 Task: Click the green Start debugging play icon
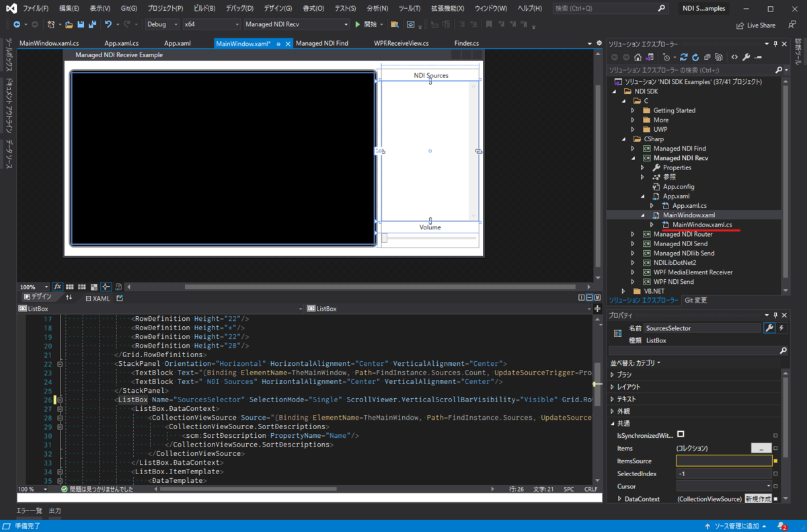358,24
